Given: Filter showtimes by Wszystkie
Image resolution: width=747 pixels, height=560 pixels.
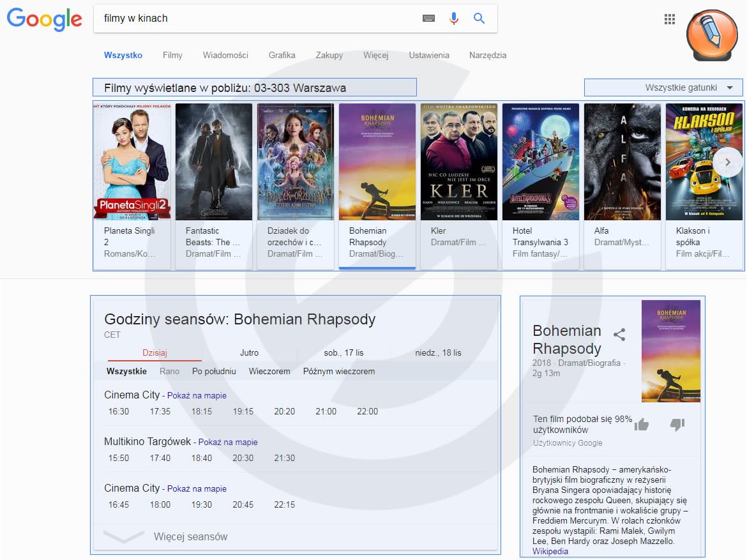Looking at the screenshot, I should coord(126,371).
